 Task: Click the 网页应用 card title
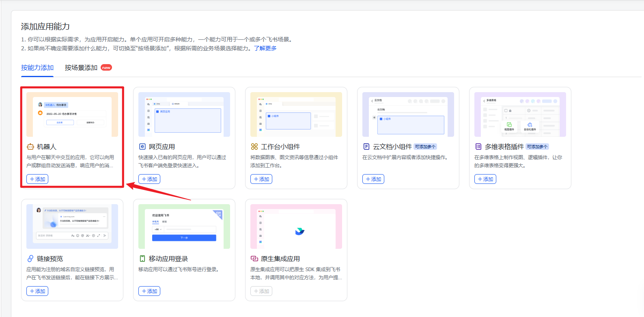(x=162, y=147)
